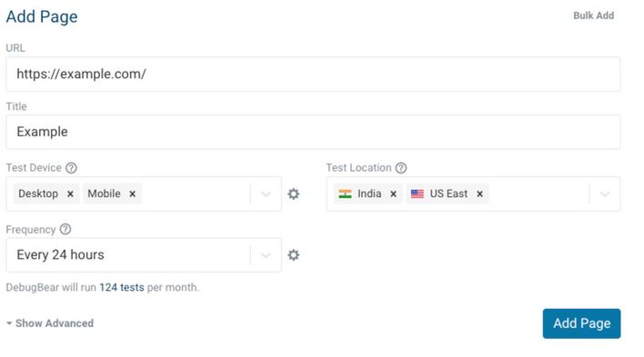Remove the US East location tag
644x357 pixels.
pyautogui.click(x=479, y=193)
